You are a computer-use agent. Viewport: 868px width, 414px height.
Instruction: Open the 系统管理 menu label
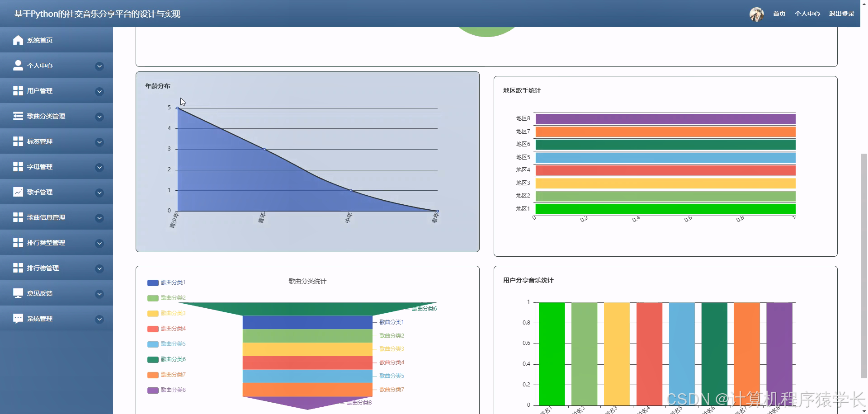point(40,319)
